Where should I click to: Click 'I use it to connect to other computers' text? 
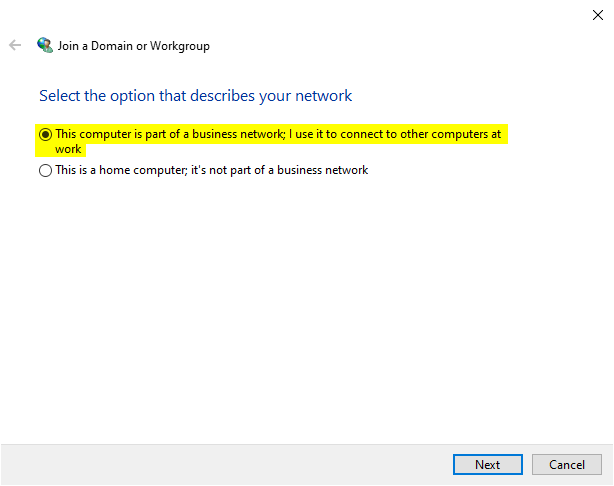tap(380, 134)
